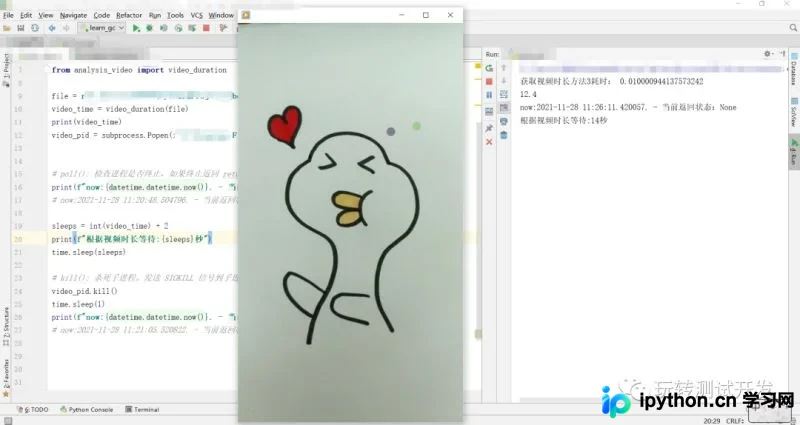The height and width of the screenshot is (425, 800).
Task: Open the Edit menu
Action: pyautogui.click(x=26, y=15)
